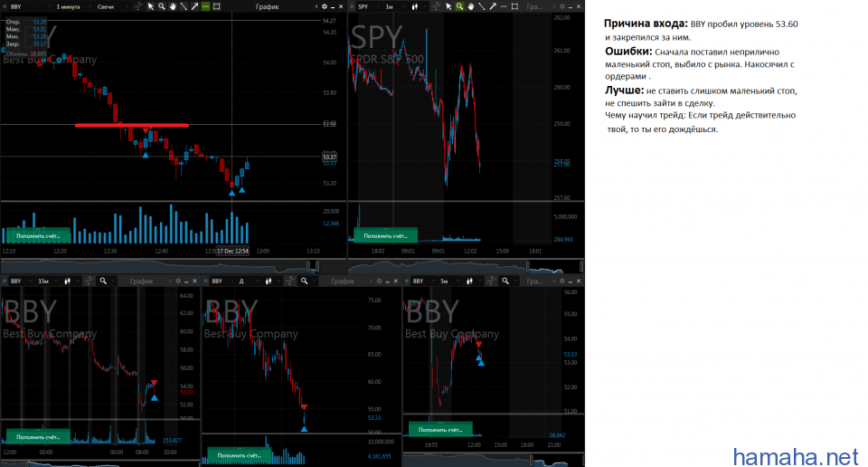The height and width of the screenshot is (467, 868).
Task: Click the range scrollbar under SPY chart
Action: [465, 267]
